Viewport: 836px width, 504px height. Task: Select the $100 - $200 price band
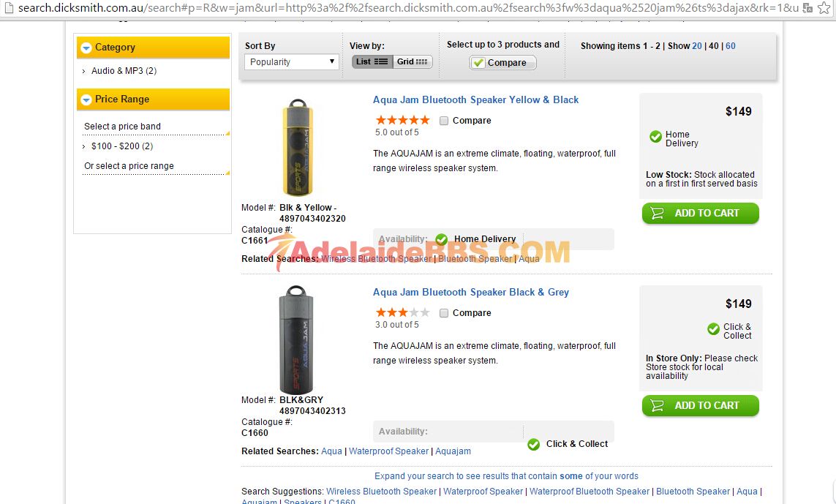[121, 146]
